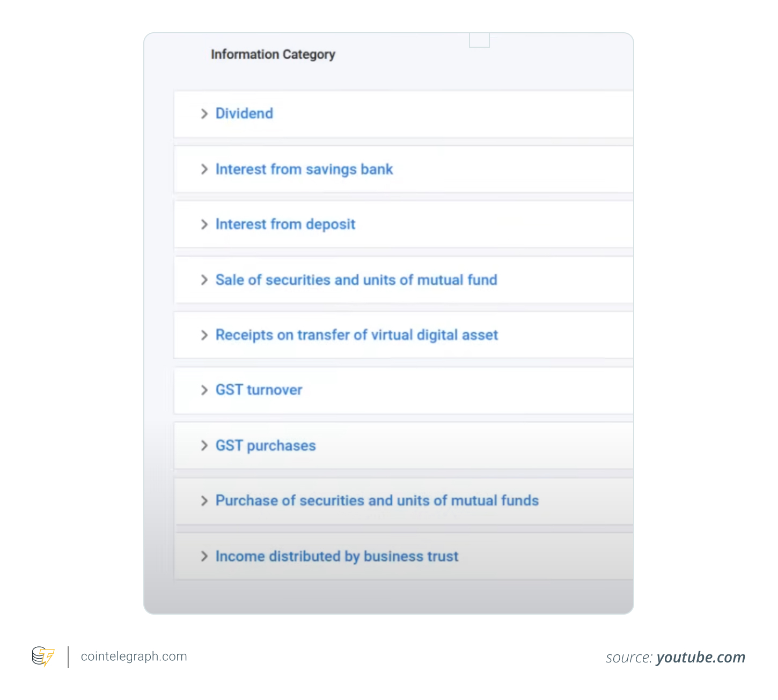Image resolution: width=778 pixels, height=700 pixels.
Task: Open the Receipts on transfer of virtual digital asset link
Action: (356, 335)
